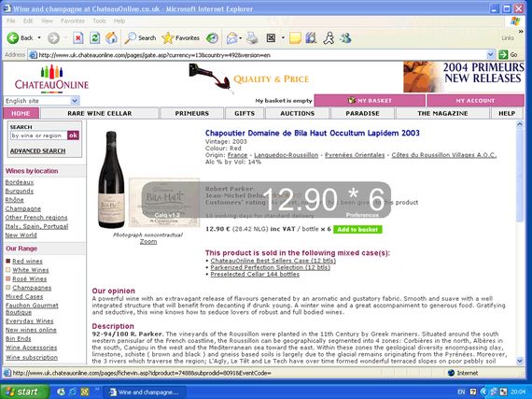The image size is (532, 399).
Task: Open the address bar dropdown arrow
Action: (490, 55)
